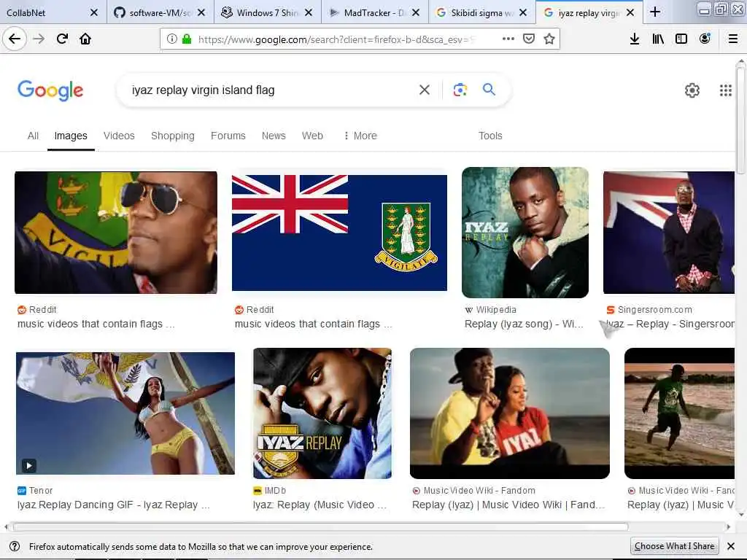Expand the More search filters dropdown
Image resolution: width=747 pixels, height=560 pixels.
pyautogui.click(x=360, y=136)
